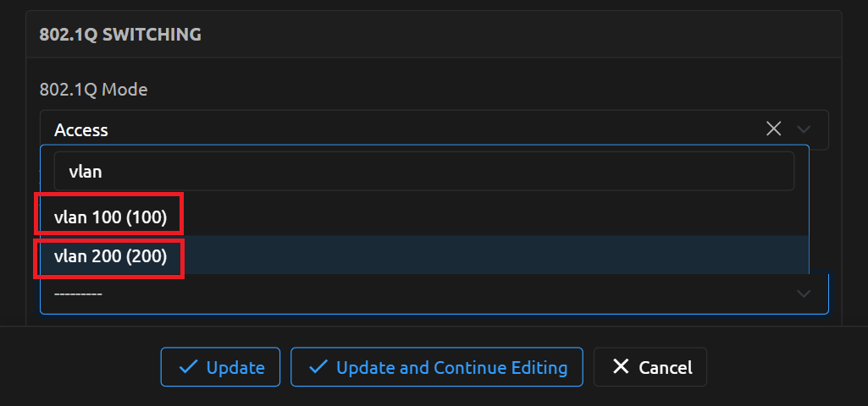Choose vlan 100 (100) from the list
The width and height of the screenshot is (868, 406).
tap(110, 217)
